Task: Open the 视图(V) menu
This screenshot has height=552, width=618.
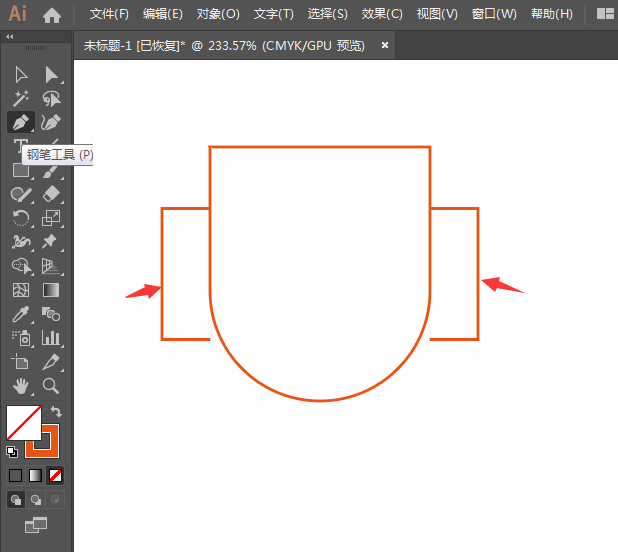Action: click(x=437, y=14)
